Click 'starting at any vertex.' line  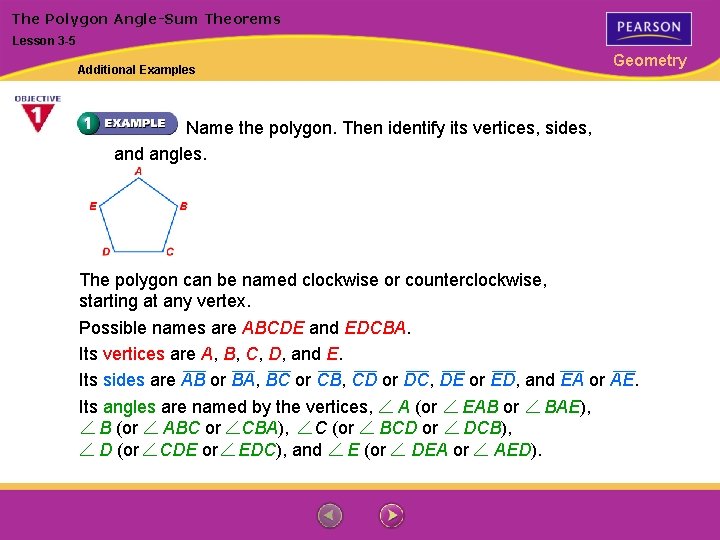pos(165,301)
